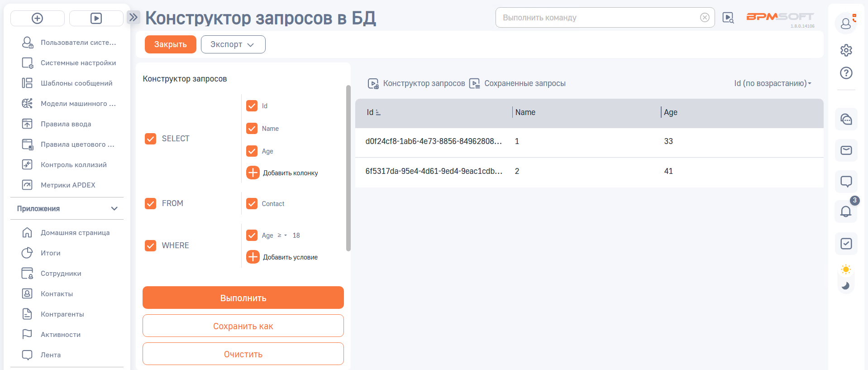Collapse the Приложения section chevron
The height and width of the screenshot is (370, 868).
114,209
